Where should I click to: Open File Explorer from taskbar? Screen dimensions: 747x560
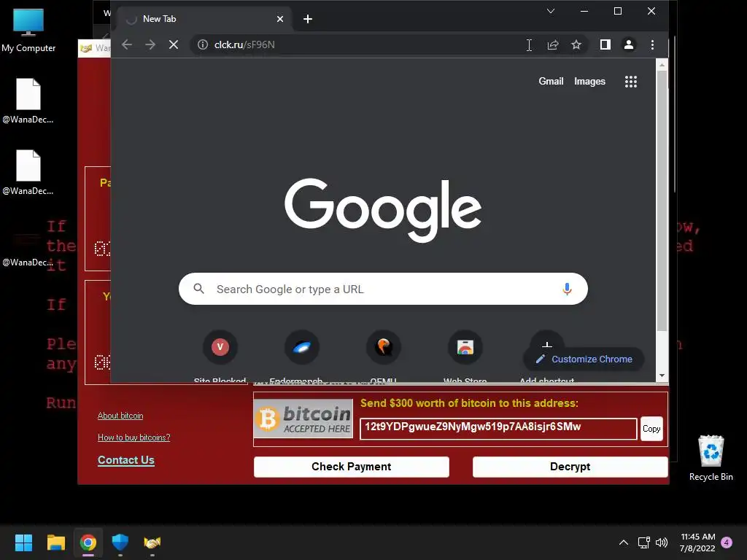click(55, 542)
